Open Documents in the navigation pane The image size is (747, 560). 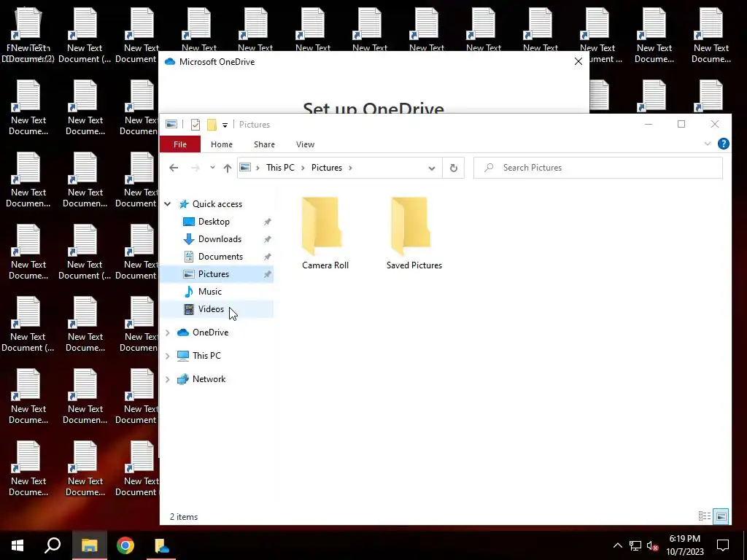[x=220, y=257]
